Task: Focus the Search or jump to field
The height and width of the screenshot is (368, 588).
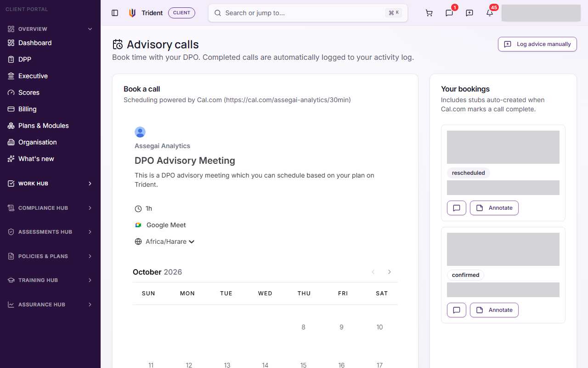Action: (308, 13)
